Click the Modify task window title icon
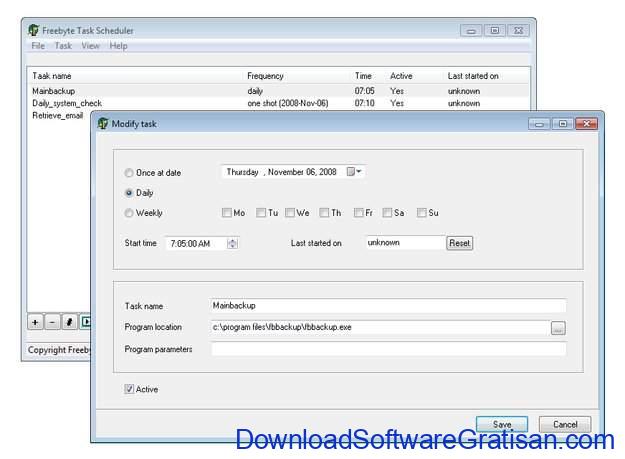This screenshot has height=459, width=625. pyautogui.click(x=103, y=124)
